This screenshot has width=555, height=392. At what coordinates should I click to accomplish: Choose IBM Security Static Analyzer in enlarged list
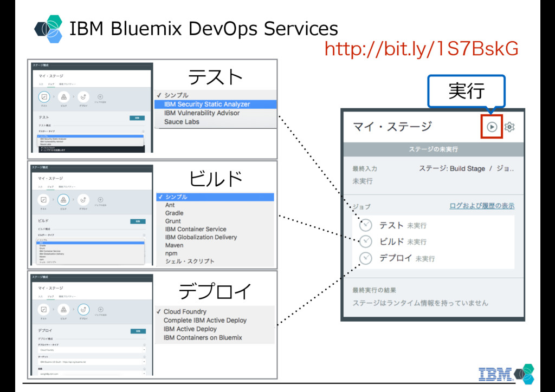pyautogui.click(x=215, y=104)
